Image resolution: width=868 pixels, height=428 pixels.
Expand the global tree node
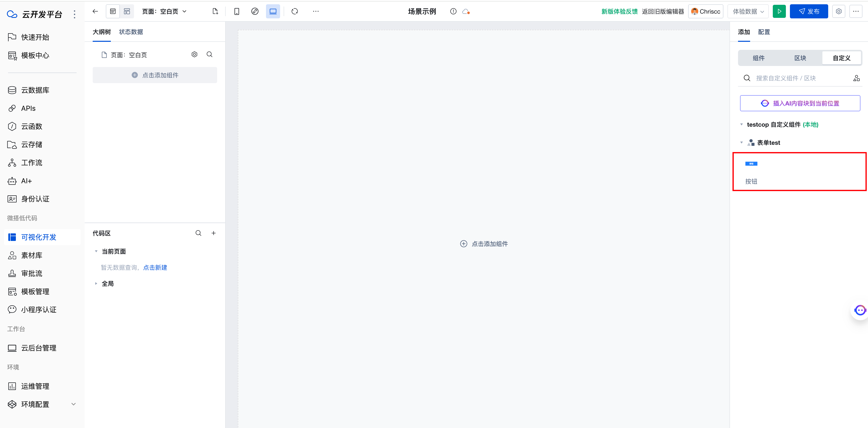tap(96, 283)
